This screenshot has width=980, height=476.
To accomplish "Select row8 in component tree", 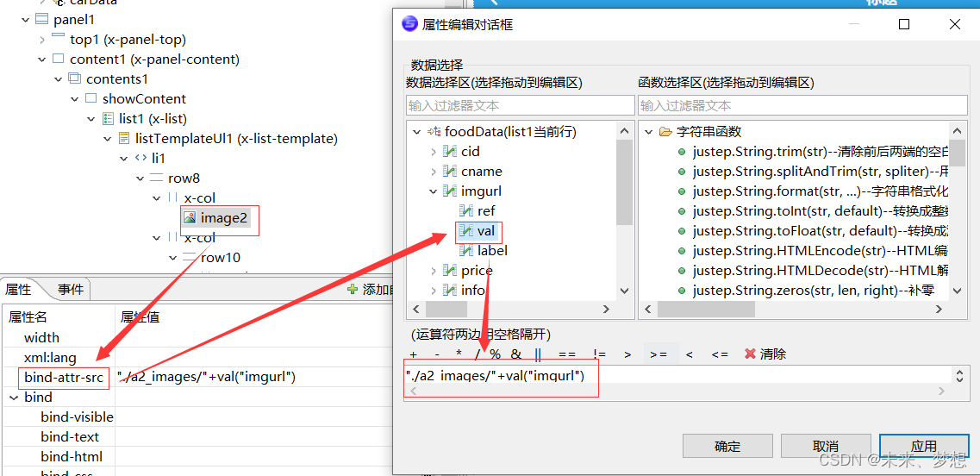I will [184, 178].
